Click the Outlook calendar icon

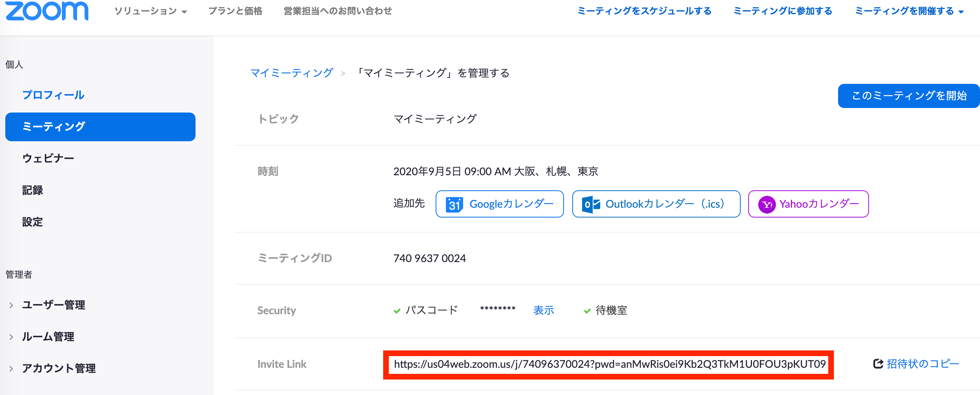click(x=591, y=204)
